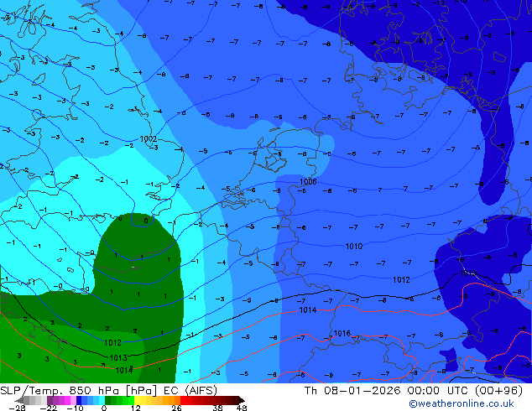Click the 48 value on the color legend
This screenshot has height=411, width=532.
242,408
